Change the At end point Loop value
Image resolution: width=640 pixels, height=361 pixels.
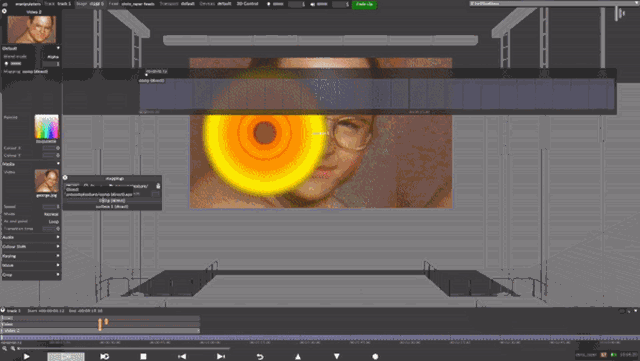click(53, 221)
